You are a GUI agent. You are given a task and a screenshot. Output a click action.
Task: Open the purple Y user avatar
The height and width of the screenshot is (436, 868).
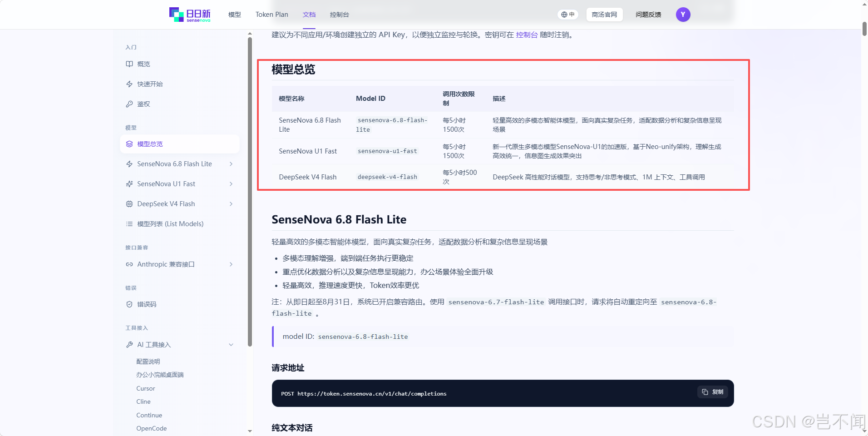pos(683,15)
